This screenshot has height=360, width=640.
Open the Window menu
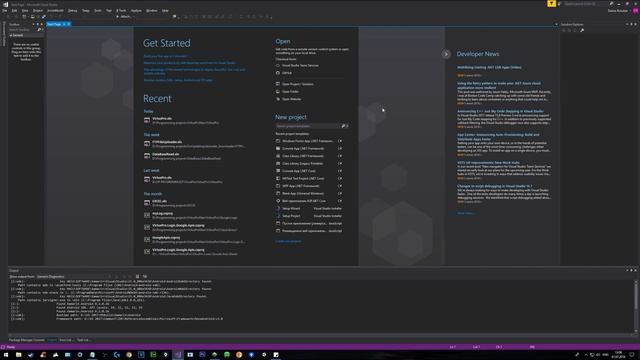pyautogui.click(x=151, y=11)
